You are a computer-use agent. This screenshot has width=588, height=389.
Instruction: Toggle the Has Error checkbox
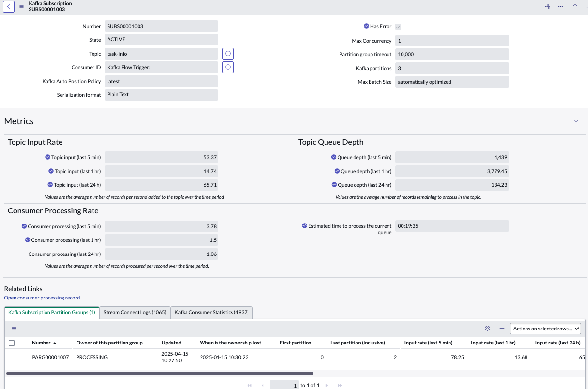tap(398, 27)
